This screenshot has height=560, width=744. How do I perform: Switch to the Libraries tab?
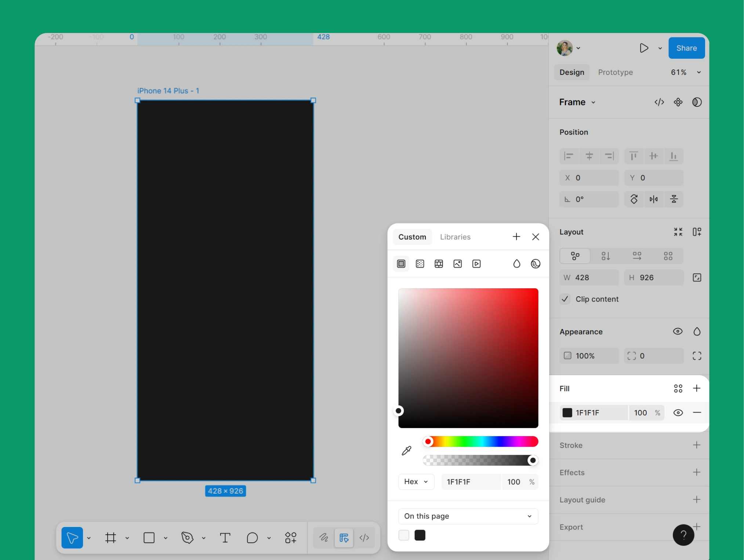click(x=455, y=237)
